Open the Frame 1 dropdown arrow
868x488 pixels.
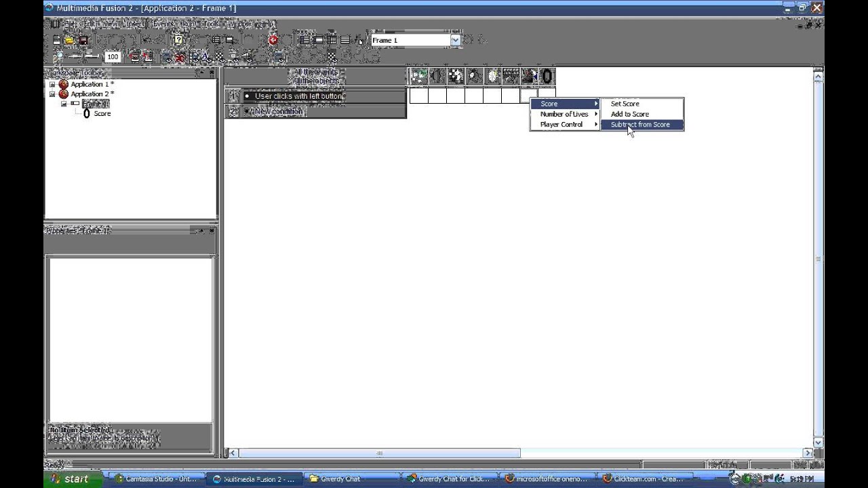(x=455, y=40)
